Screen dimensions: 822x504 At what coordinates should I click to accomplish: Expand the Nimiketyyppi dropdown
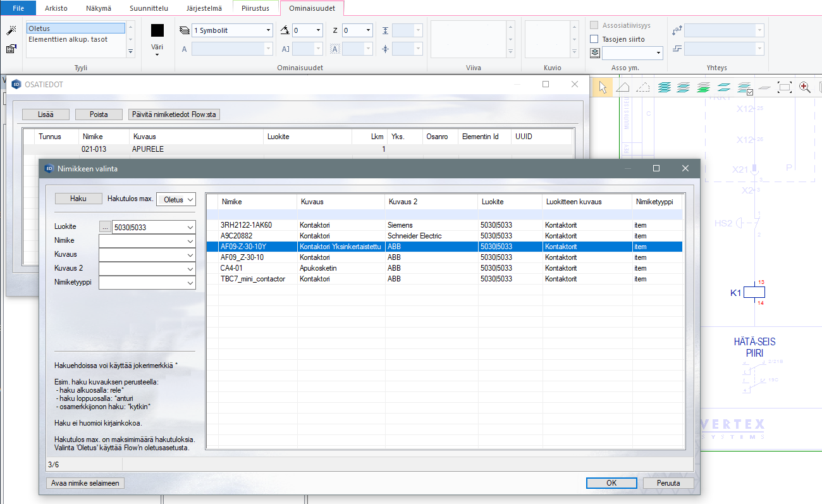pos(190,283)
